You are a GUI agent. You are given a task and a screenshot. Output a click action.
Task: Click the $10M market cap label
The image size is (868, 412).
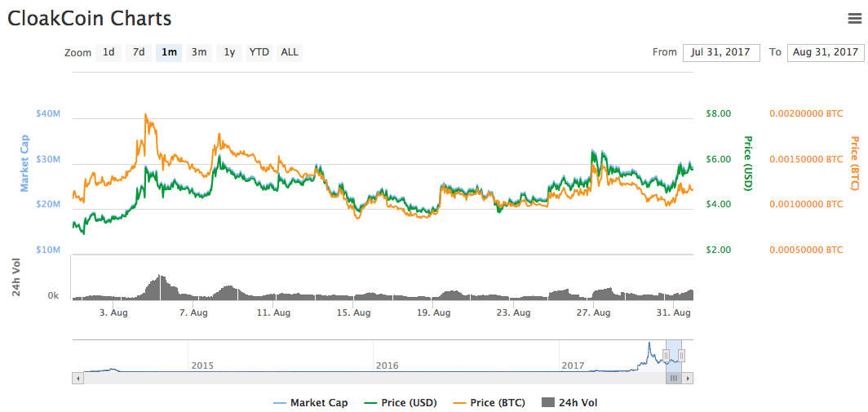click(x=48, y=250)
